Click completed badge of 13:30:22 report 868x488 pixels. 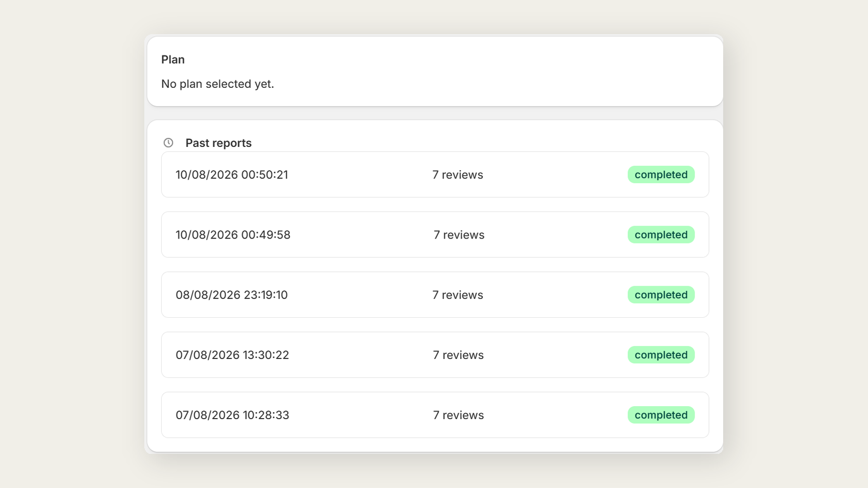(661, 355)
